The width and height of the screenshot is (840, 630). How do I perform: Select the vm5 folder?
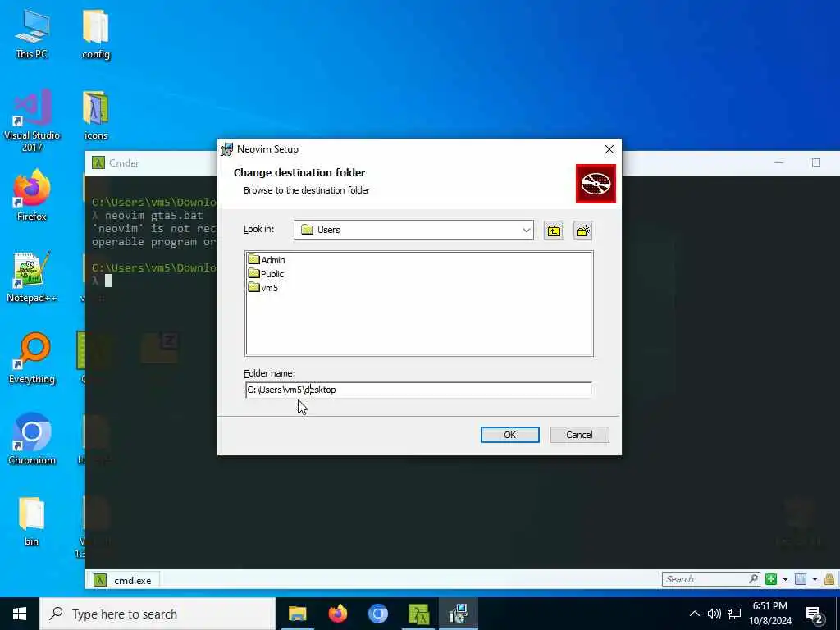point(263,288)
